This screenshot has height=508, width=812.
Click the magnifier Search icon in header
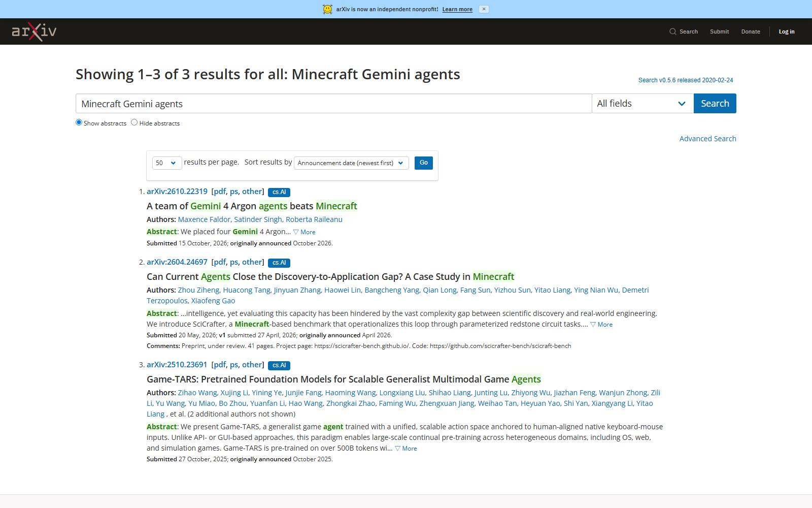[673, 31]
